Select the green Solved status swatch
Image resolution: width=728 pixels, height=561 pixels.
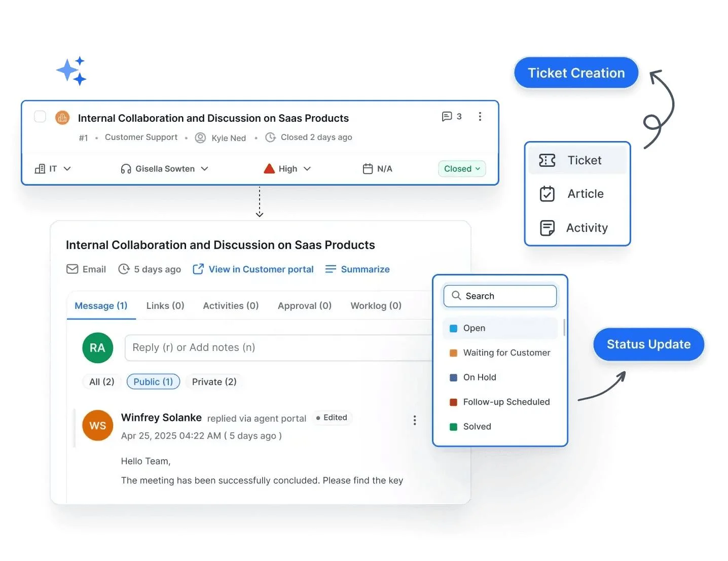coord(453,427)
